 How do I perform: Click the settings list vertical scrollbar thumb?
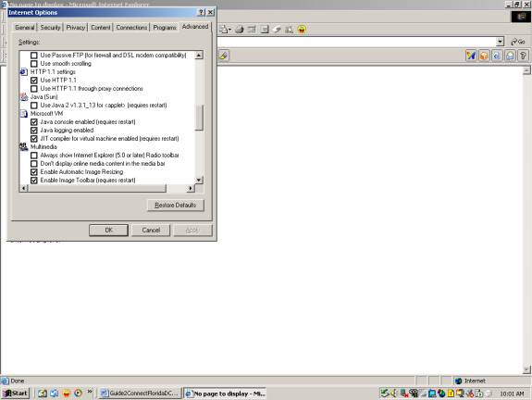tap(199, 118)
